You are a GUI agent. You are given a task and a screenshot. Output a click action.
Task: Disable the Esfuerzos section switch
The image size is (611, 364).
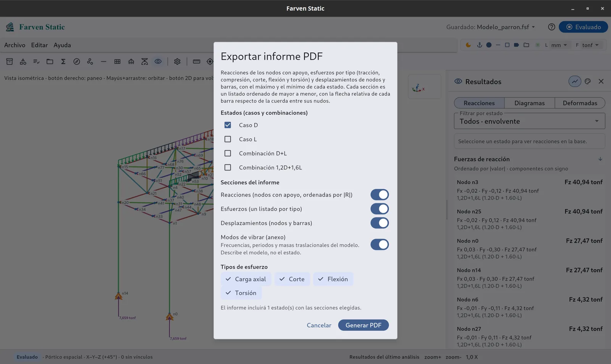pyautogui.click(x=380, y=209)
